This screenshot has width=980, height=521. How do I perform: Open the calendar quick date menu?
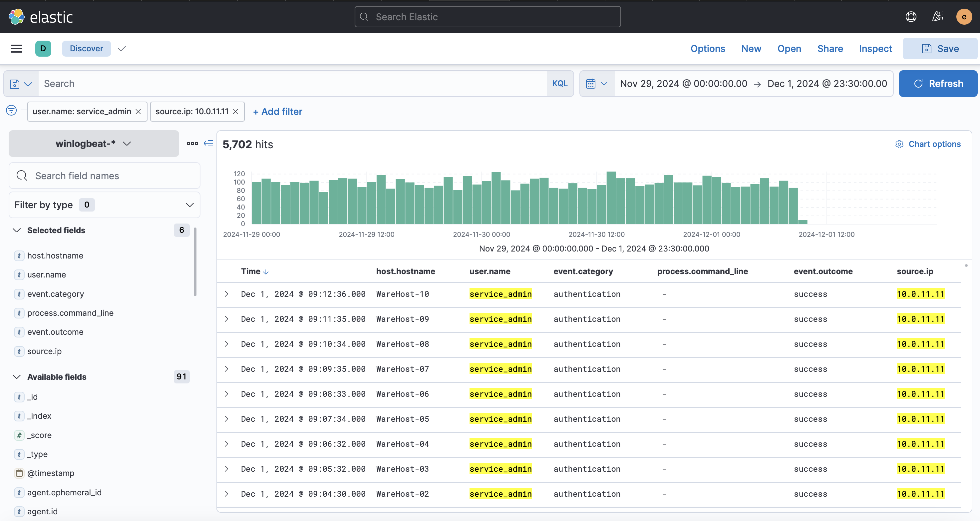coord(596,84)
